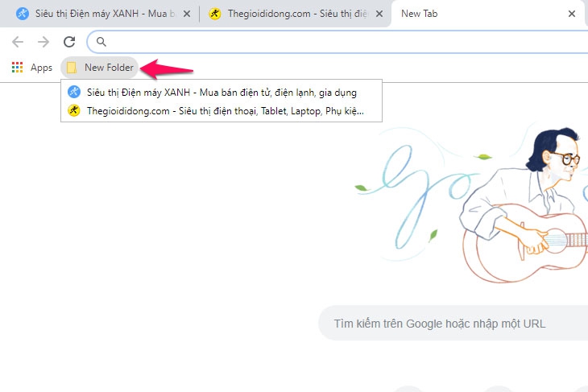
Task: Open the Apps grid icon
Action: (17, 68)
